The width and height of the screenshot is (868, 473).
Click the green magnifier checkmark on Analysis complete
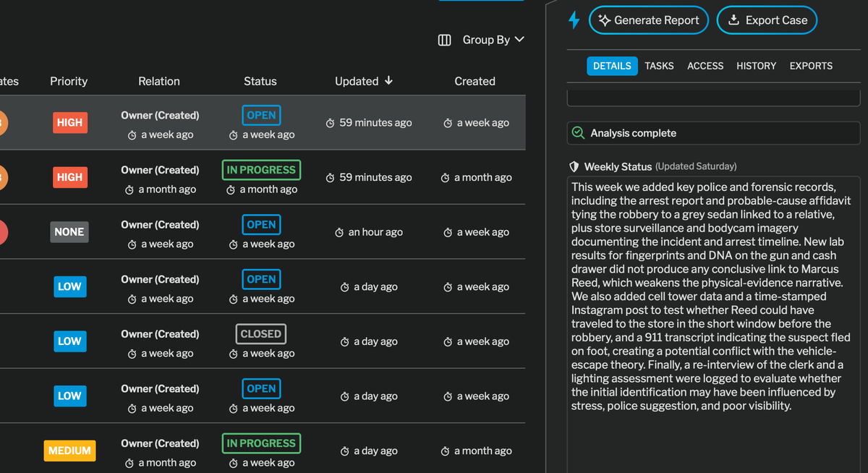pyautogui.click(x=579, y=133)
